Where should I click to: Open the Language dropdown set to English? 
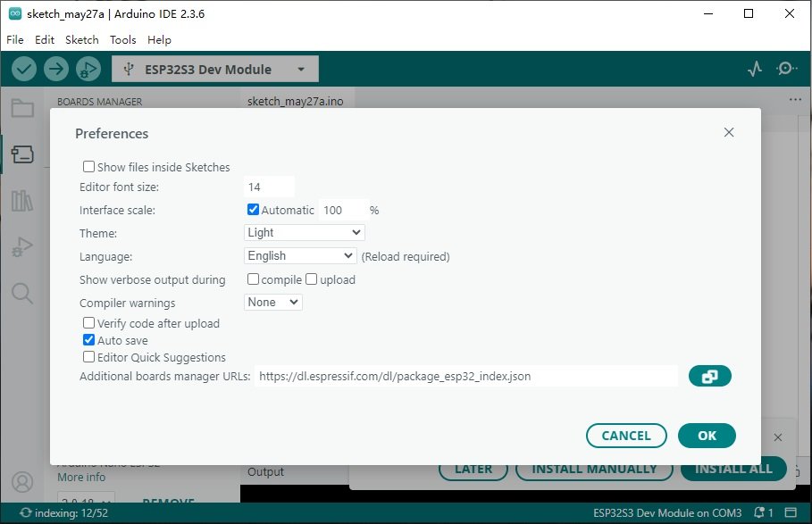pos(300,255)
